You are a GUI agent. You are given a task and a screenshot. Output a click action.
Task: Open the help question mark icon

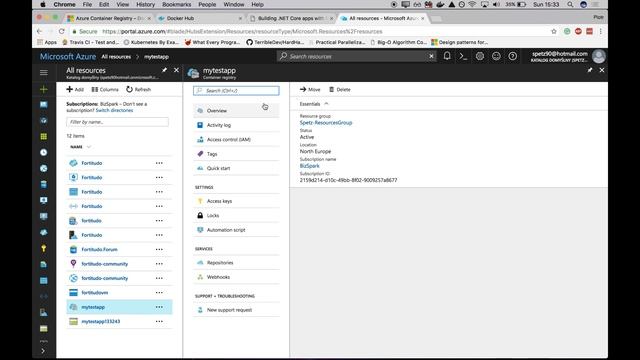[513, 56]
